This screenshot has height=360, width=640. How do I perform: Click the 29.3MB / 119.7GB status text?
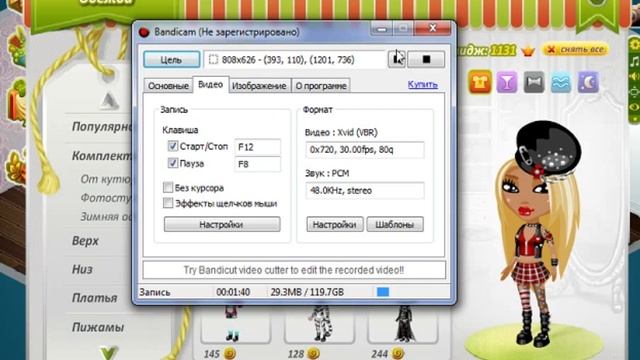pos(307,292)
